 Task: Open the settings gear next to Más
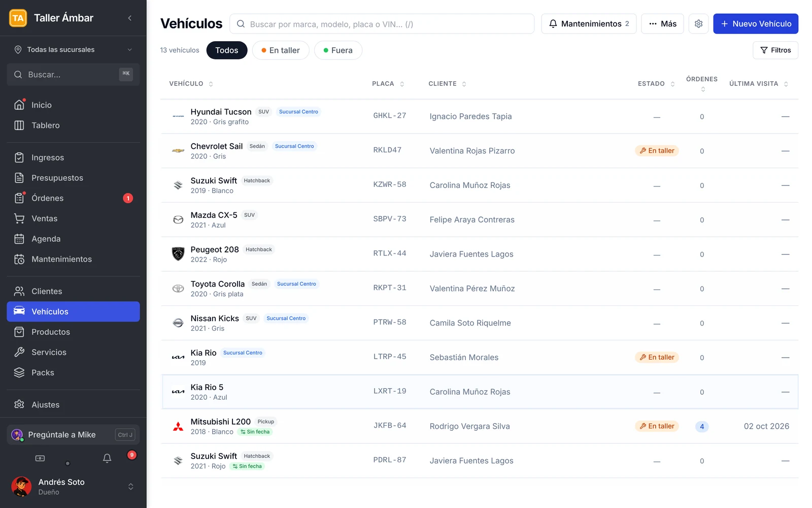698,24
